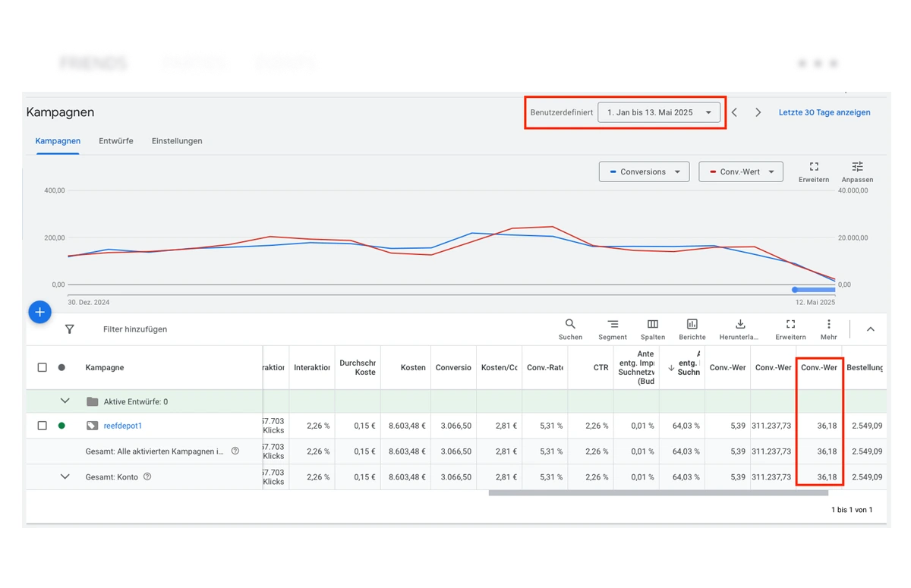Expand the Gesamt: Konto row chevron

pos(65,477)
